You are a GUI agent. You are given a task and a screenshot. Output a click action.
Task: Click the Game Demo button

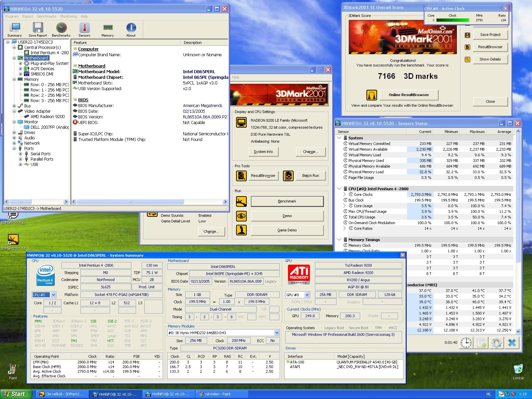pos(287,230)
